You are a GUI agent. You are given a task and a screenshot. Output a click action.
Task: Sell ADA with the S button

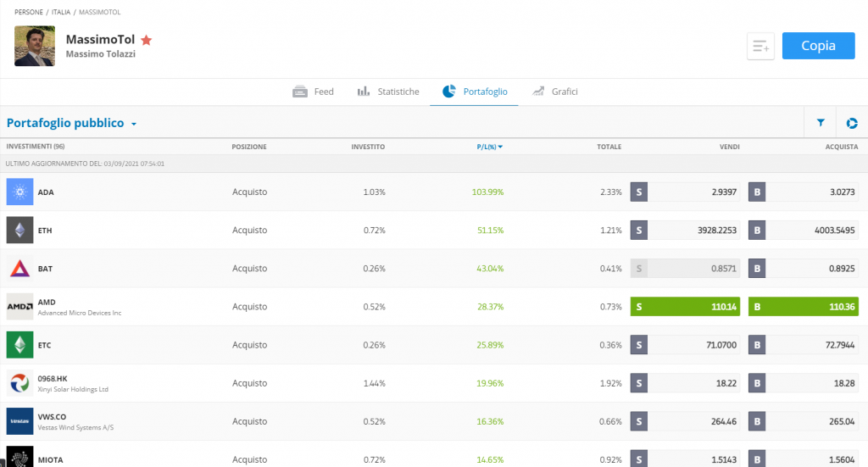click(x=639, y=192)
